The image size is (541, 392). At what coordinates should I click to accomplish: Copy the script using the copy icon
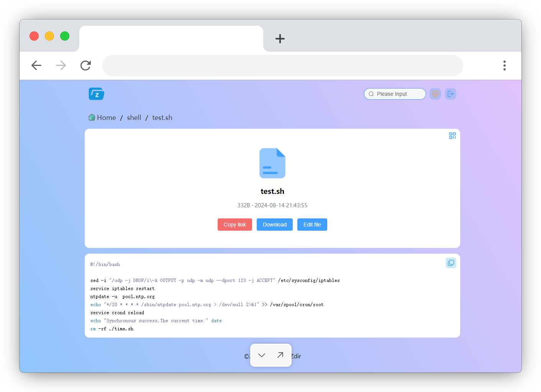tap(451, 262)
